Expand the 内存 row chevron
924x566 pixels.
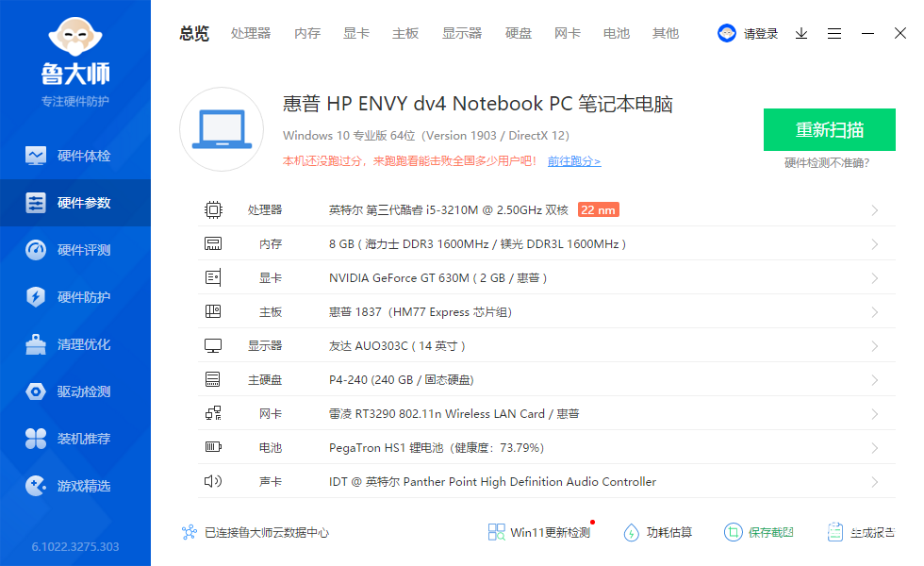click(x=875, y=244)
